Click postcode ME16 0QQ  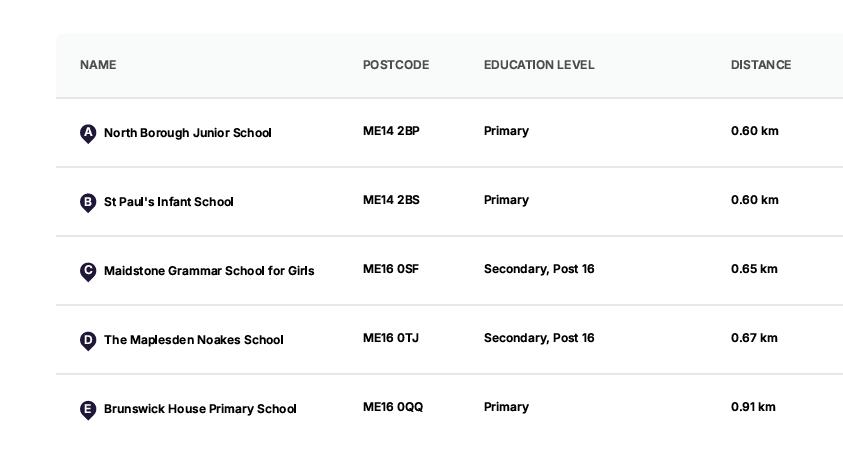coord(393,407)
